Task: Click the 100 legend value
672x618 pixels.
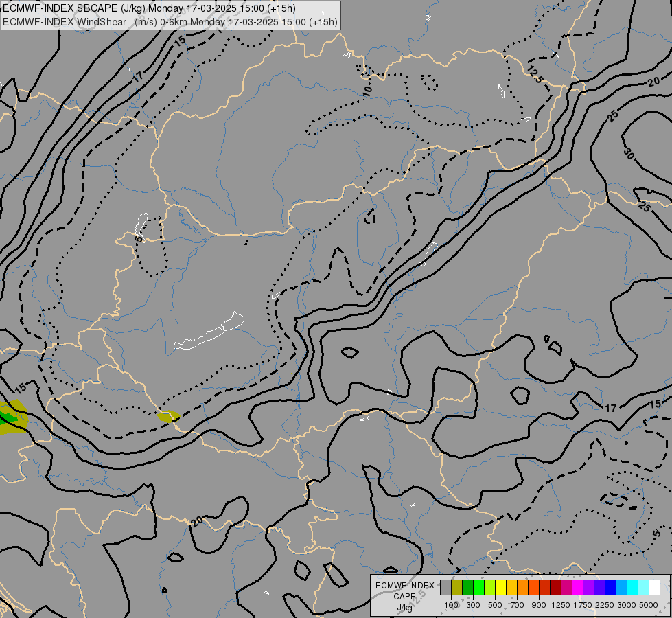Action: (x=451, y=605)
